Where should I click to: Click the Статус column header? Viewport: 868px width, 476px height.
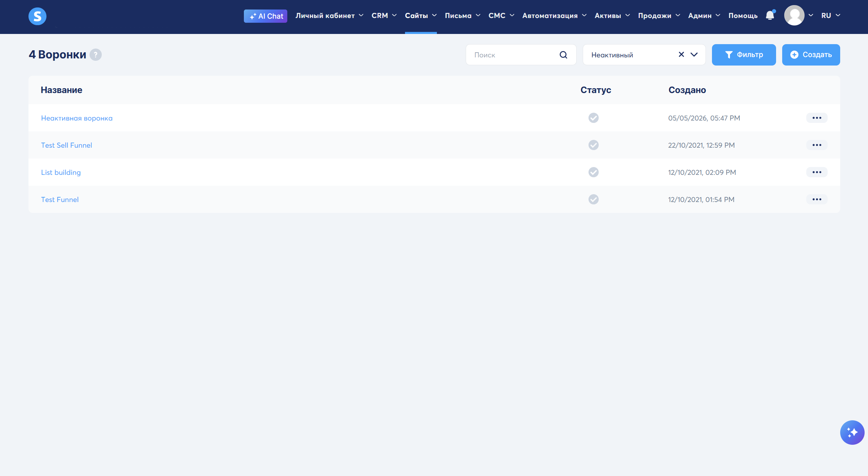coord(596,90)
